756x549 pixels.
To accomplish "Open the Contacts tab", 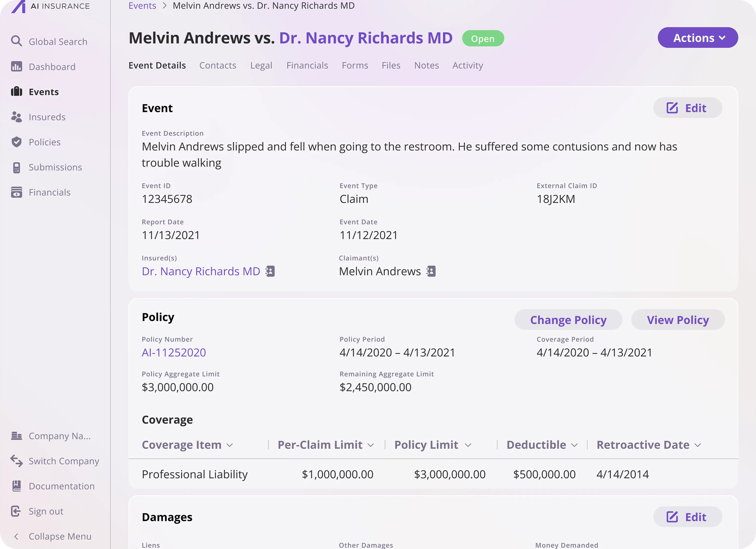I will [x=218, y=65].
